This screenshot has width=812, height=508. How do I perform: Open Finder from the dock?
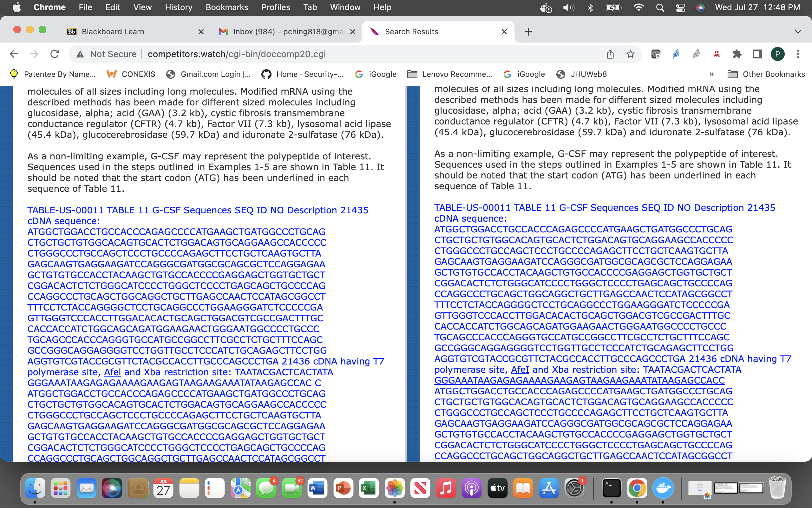(35, 488)
